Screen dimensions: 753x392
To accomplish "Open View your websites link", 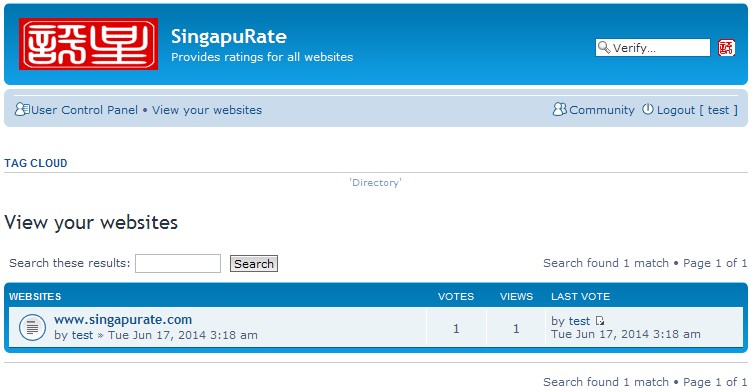I will tap(207, 110).
